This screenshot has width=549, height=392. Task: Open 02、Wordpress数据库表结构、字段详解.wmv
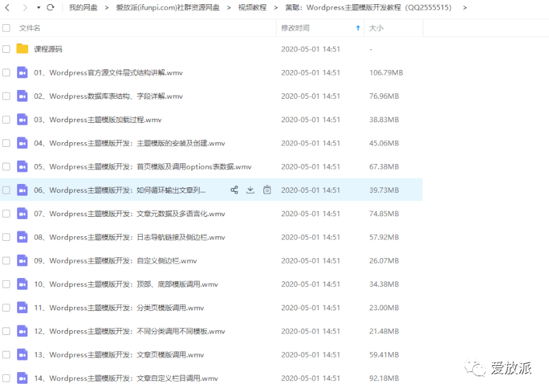click(x=108, y=96)
